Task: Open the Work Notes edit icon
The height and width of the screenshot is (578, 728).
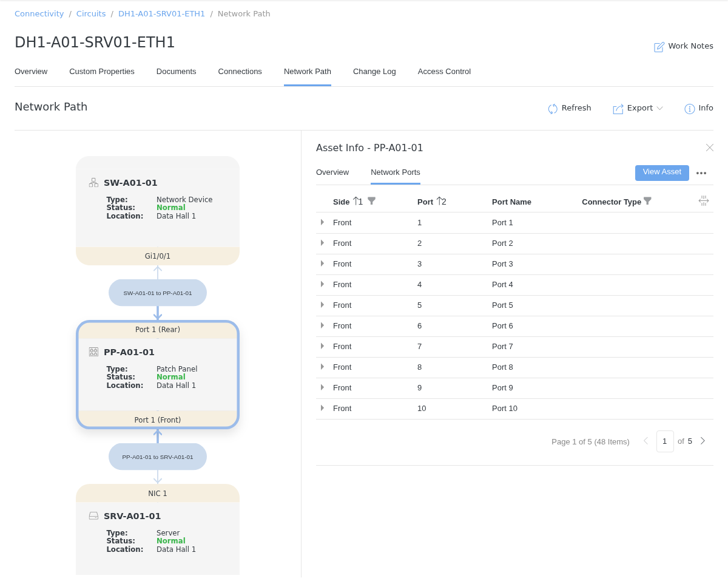Action: (x=659, y=47)
